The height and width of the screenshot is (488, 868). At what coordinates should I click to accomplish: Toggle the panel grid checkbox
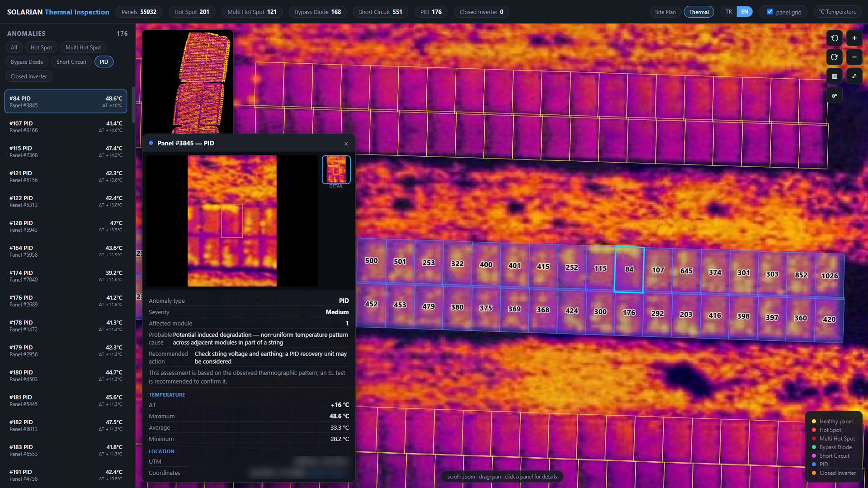pos(770,12)
